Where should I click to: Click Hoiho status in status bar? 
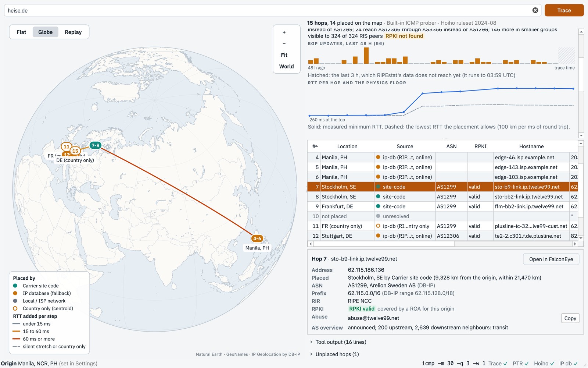(x=544, y=363)
